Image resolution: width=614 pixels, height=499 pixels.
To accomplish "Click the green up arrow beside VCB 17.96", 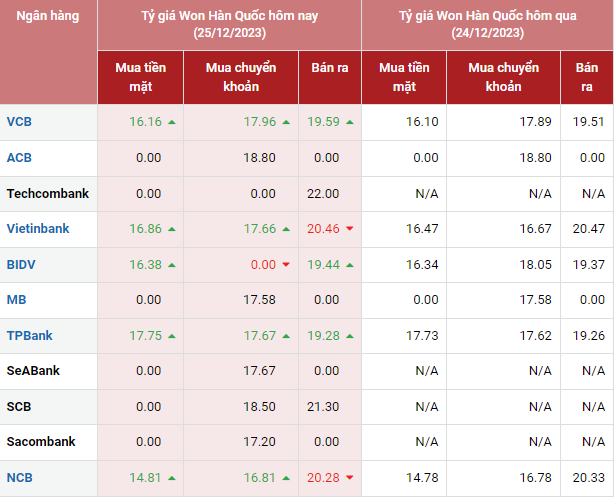I will pyautogui.click(x=286, y=122).
